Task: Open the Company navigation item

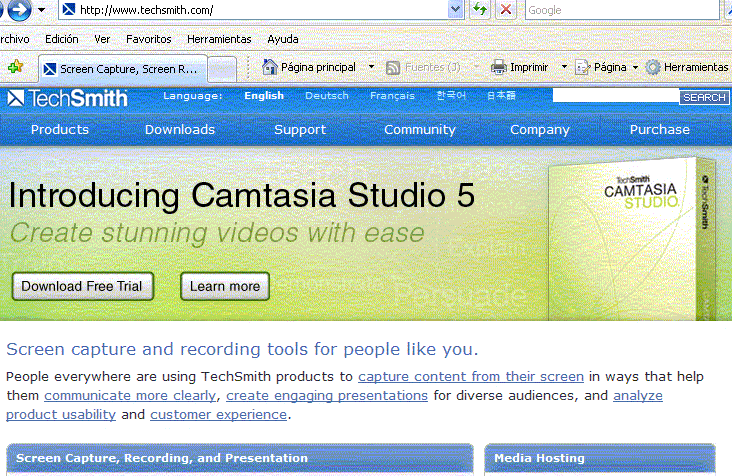Action: pos(540,130)
